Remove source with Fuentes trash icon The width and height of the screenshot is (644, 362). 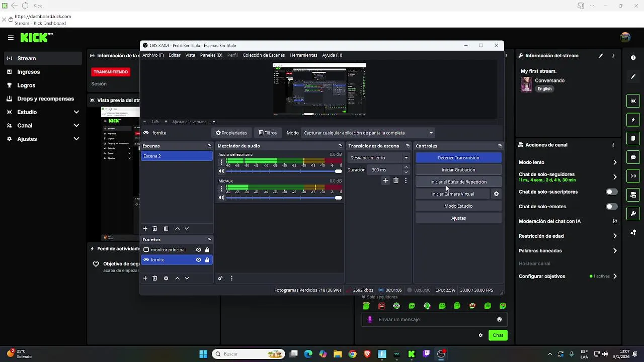[x=155, y=278]
